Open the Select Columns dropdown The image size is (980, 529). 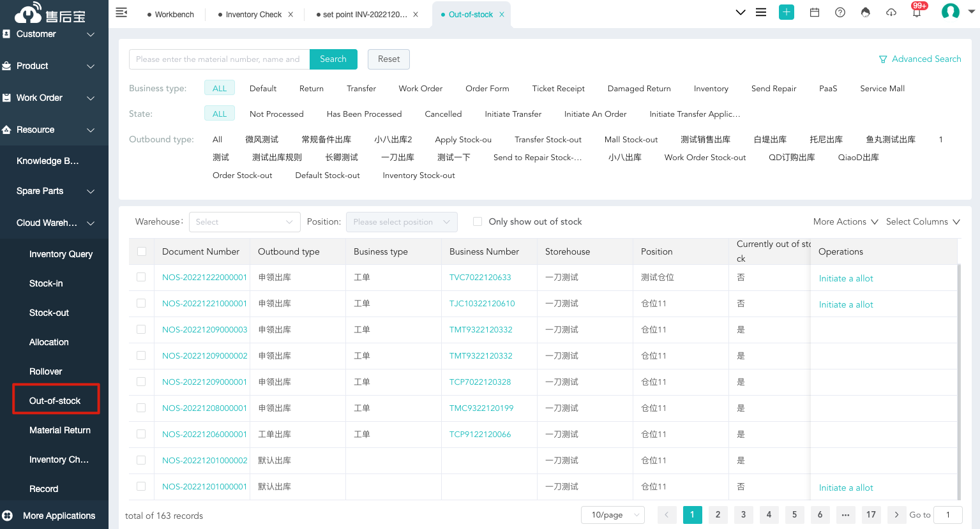coord(923,221)
